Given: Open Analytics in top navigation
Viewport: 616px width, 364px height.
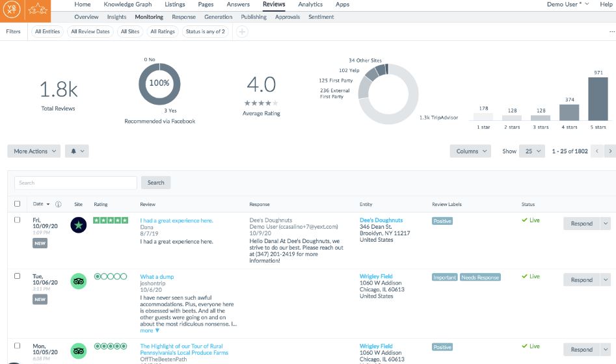Looking at the screenshot, I should click(x=310, y=5).
